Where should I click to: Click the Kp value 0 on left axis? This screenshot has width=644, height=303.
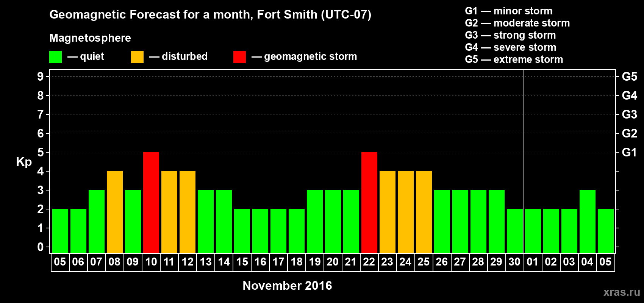coord(41,247)
